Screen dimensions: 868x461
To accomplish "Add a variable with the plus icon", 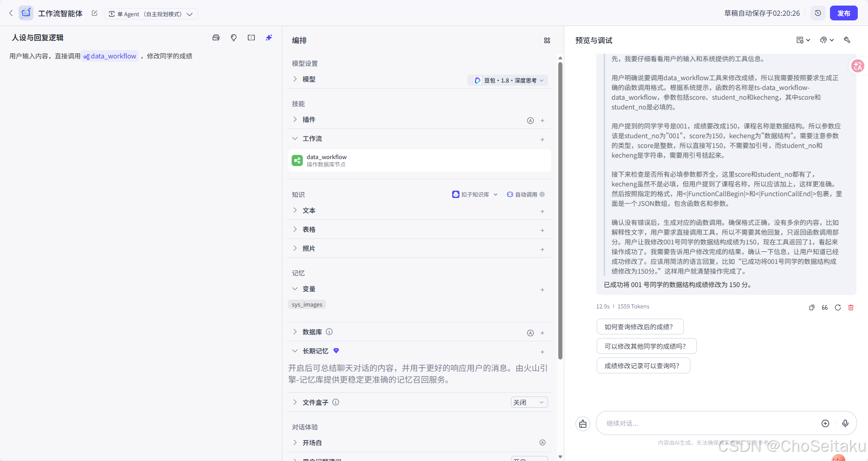I will pyautogui.click(x=542, y=290).
